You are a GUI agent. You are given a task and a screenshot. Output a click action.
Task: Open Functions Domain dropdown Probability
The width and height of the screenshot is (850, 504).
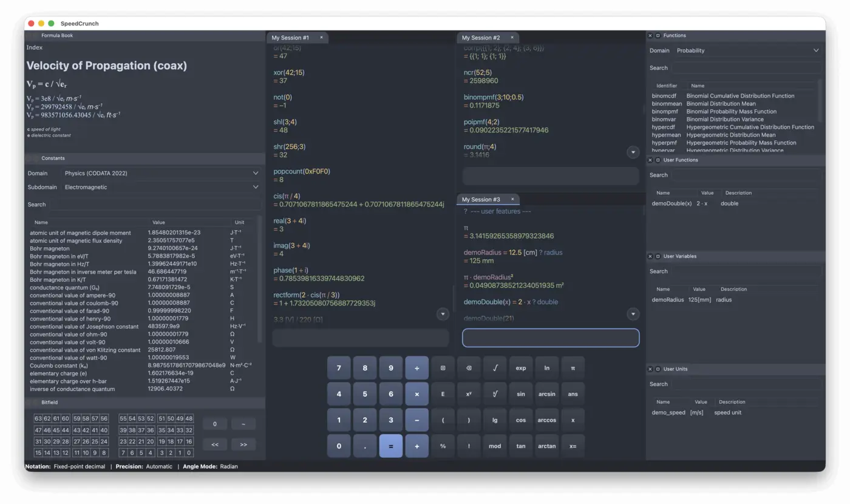tap(748, 50)
